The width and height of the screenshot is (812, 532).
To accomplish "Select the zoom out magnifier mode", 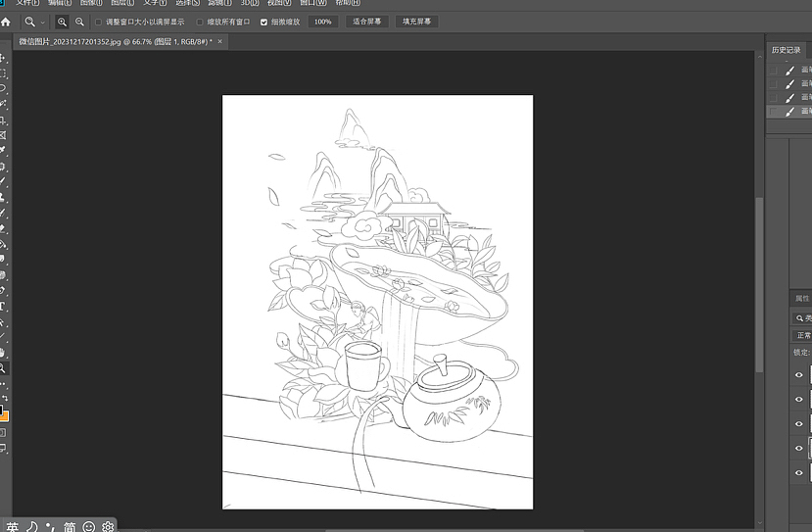I will tap(79, 22).
